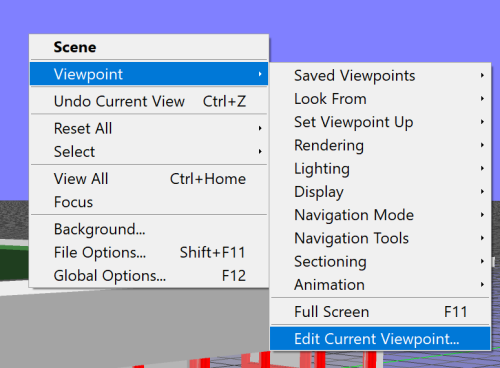The image size is (500, 368).
Task: Choose View All from context menu
Action: click(x=149, y=179)
